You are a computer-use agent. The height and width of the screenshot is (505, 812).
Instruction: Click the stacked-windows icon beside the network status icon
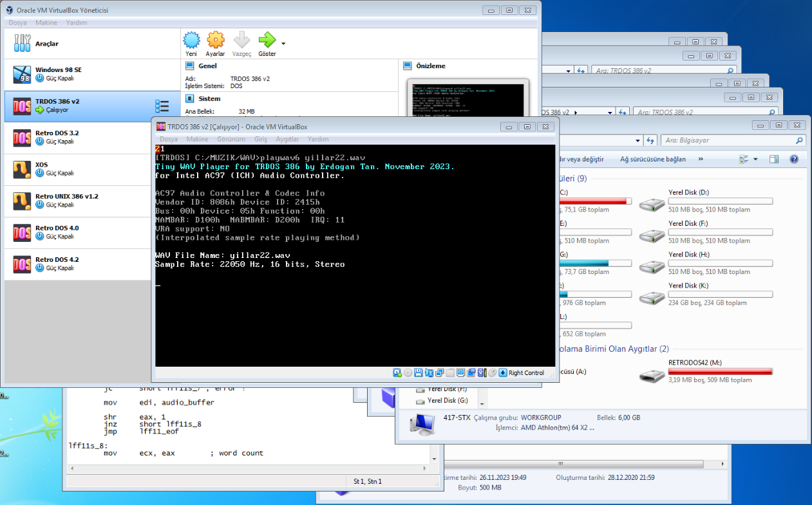tap(439, 372)
